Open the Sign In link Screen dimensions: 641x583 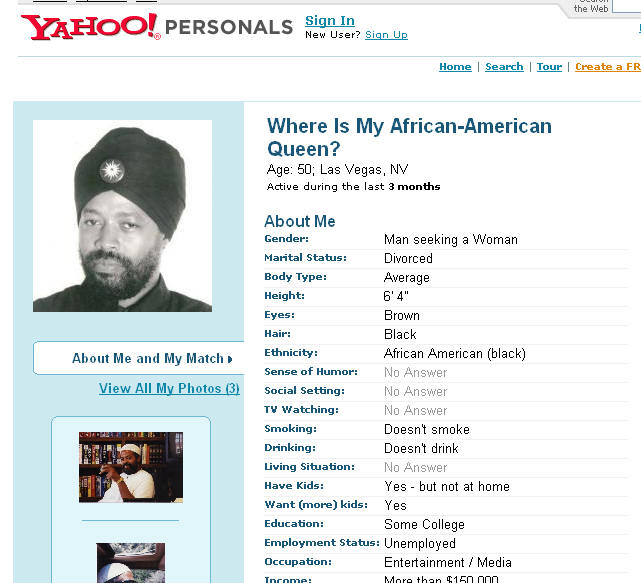pos(330,20)
